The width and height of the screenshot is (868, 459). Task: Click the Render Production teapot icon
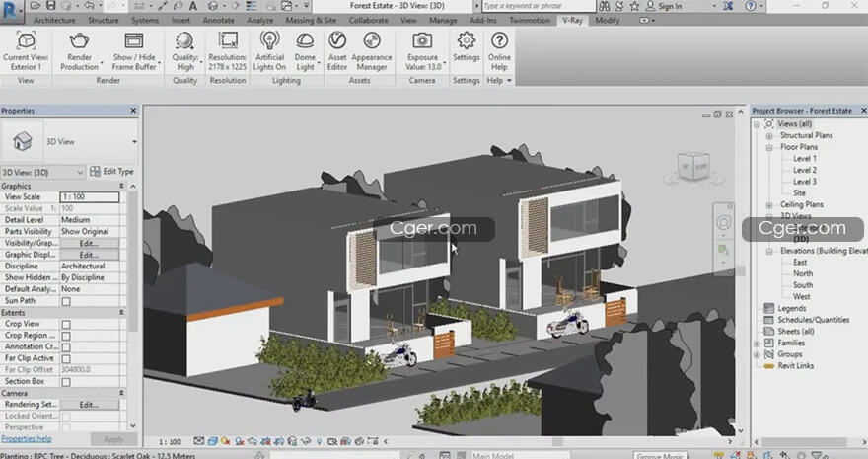point(80,41)
